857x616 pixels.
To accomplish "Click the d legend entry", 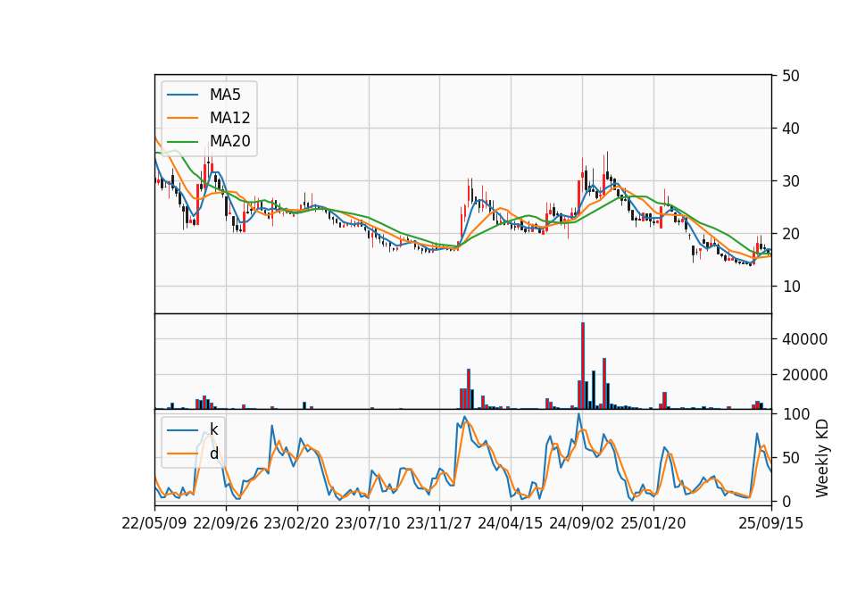I will coord(193,454).
